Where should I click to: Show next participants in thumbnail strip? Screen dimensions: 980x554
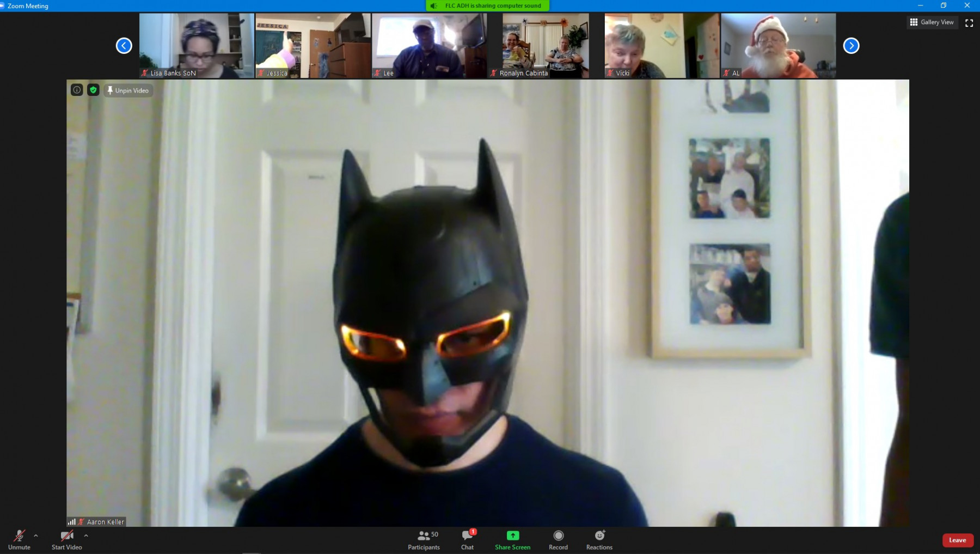coord(852,46)
